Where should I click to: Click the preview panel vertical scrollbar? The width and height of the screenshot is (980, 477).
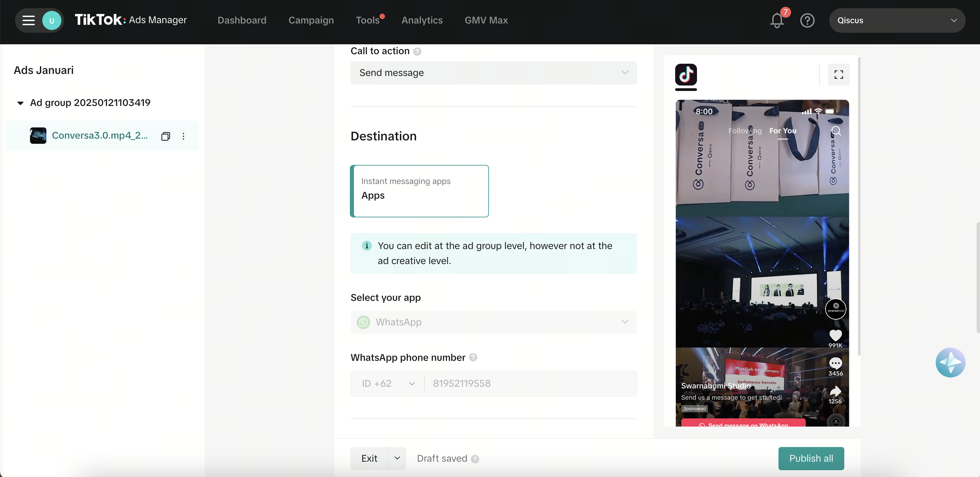tap(859, 207)
